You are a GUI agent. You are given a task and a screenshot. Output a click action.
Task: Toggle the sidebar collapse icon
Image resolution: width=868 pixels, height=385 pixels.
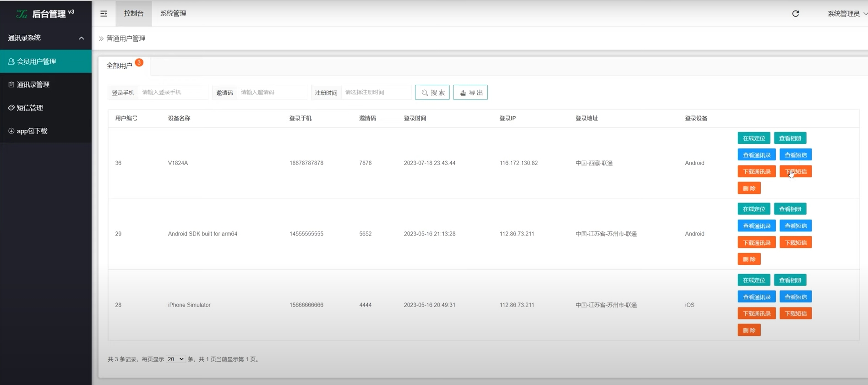pos(104,14)
